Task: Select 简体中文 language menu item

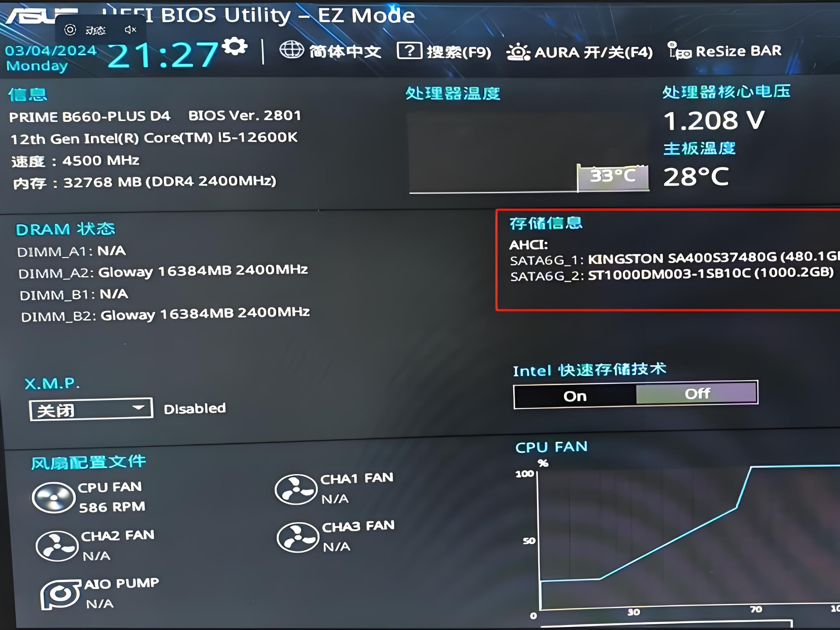Action: [x=324, y=52]
